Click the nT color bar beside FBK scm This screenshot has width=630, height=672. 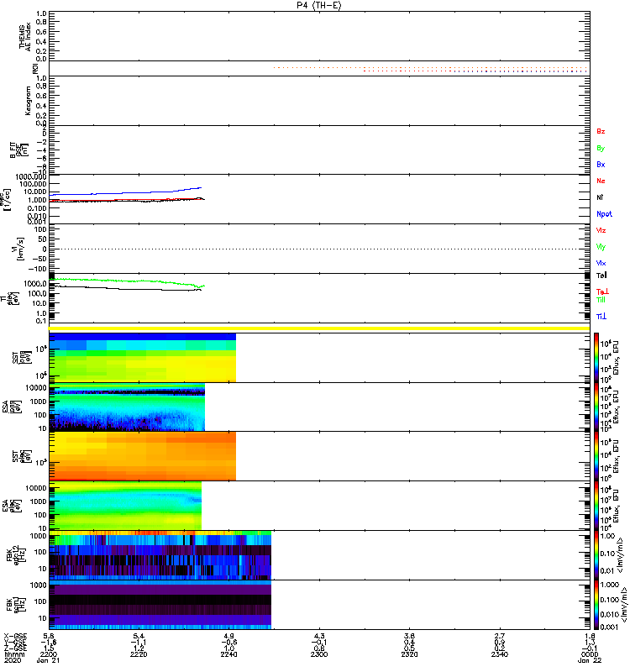pos(596,605)
